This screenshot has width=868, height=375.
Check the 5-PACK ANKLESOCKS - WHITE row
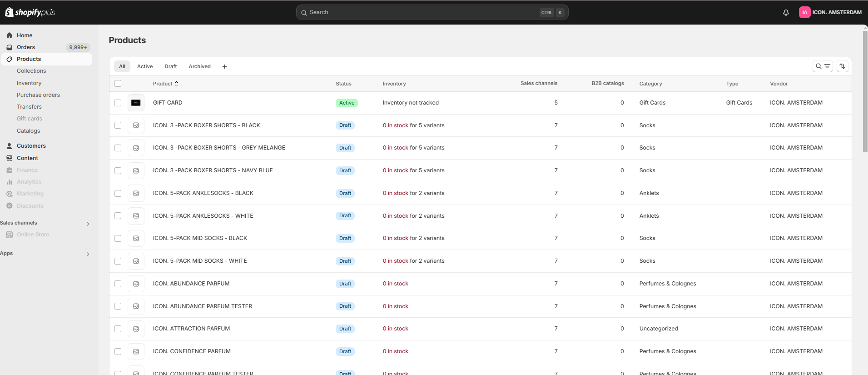click(118, 216)
